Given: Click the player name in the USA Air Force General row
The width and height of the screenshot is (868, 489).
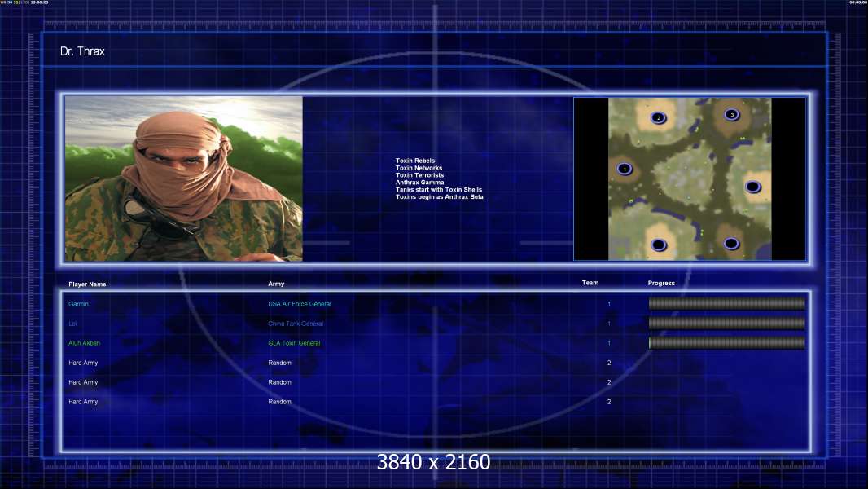Looking at the screenshot, I should [x=79, y=304].
